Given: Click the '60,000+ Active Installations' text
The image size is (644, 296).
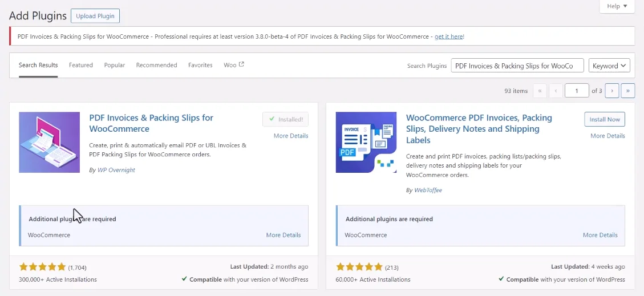Looking at the screenshot, I should [374, 279].
